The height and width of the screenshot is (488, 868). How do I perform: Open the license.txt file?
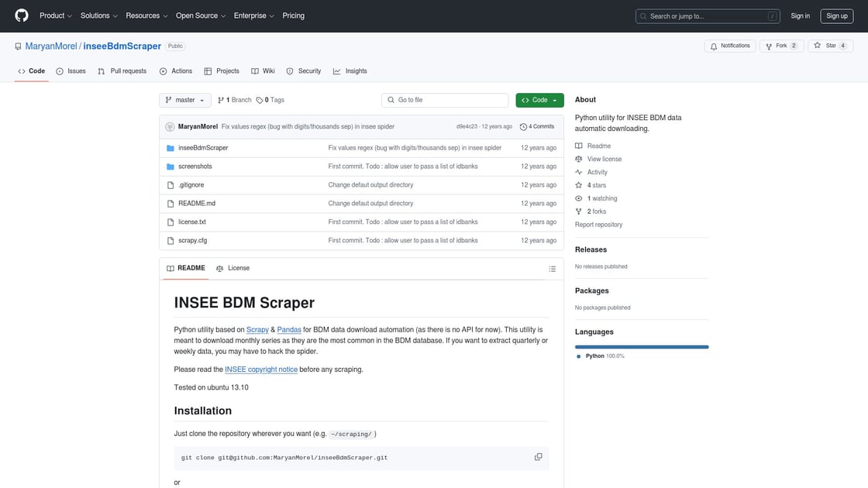[x=192, y=222]
